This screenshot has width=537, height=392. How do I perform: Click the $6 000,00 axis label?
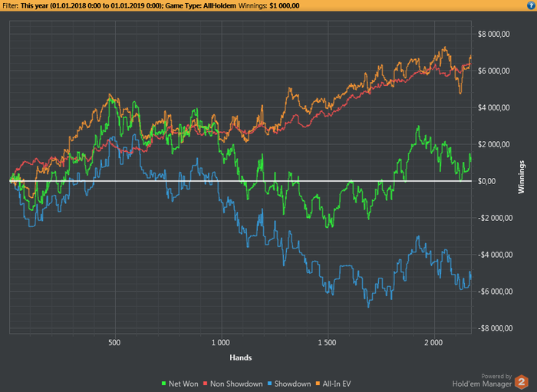(494, 71)
